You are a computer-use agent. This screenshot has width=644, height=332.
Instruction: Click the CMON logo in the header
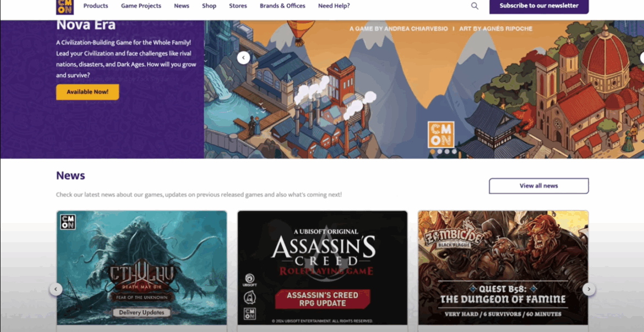click(x=65, y=7)
